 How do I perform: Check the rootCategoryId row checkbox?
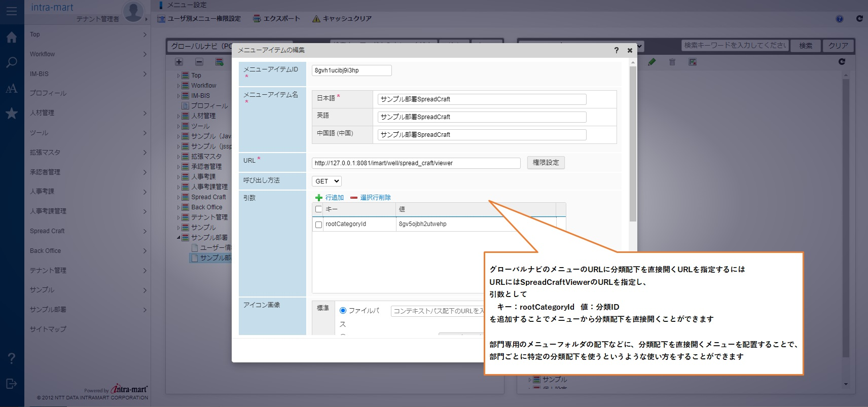click(319, 225)
